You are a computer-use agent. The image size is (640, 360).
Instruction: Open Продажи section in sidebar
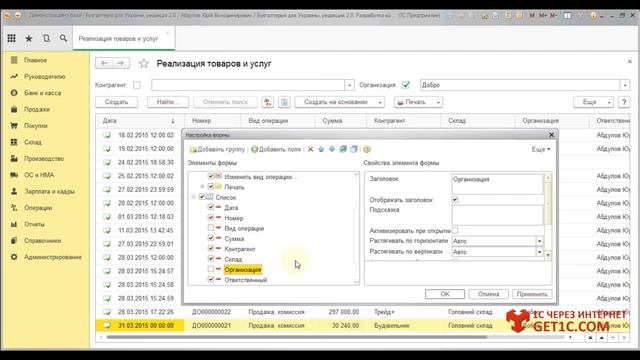(x=36, y=109)
